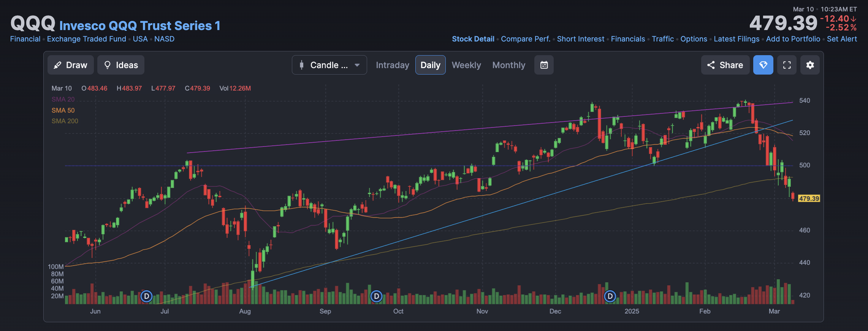Viewport: 868px width, 331px height.
Task: Select the Daily timeframe tab
Action: click(430, 65)
